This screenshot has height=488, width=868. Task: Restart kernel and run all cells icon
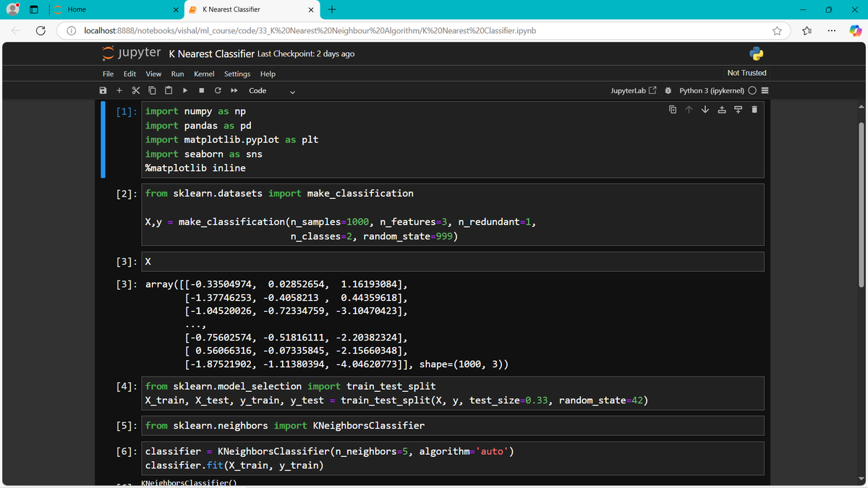(x=234, y=91)
